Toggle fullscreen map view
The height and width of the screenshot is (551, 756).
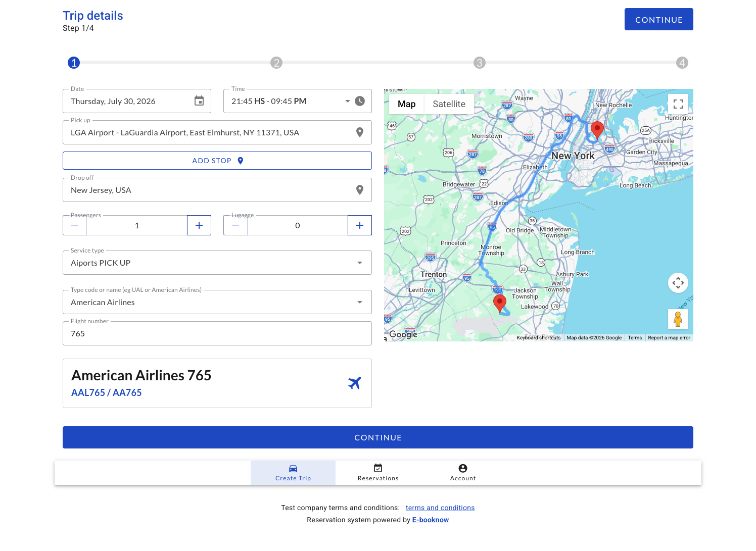tap(678, 104)
